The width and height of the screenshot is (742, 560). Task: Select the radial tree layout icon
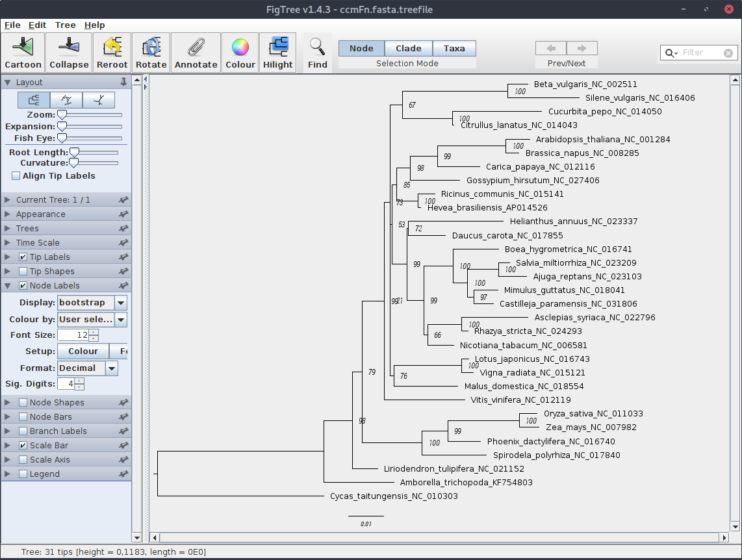click(x=98, y=100)
